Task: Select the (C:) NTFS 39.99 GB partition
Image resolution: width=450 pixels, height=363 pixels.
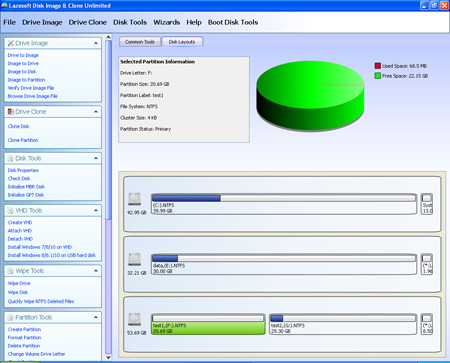Action: [284, 204]
